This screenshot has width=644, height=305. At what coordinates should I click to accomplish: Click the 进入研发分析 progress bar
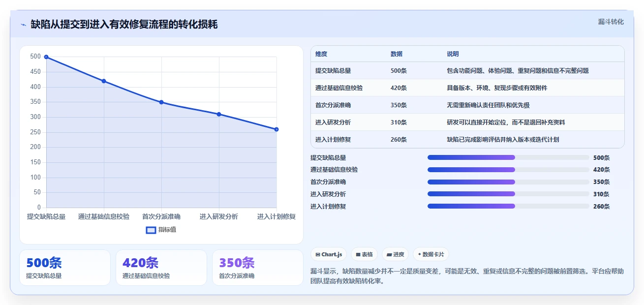508,194
